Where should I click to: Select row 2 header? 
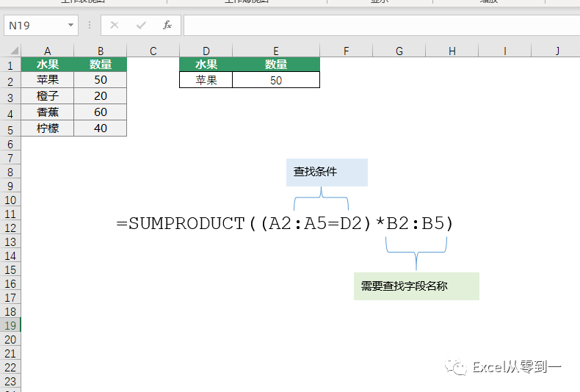[x=10, y=81]
